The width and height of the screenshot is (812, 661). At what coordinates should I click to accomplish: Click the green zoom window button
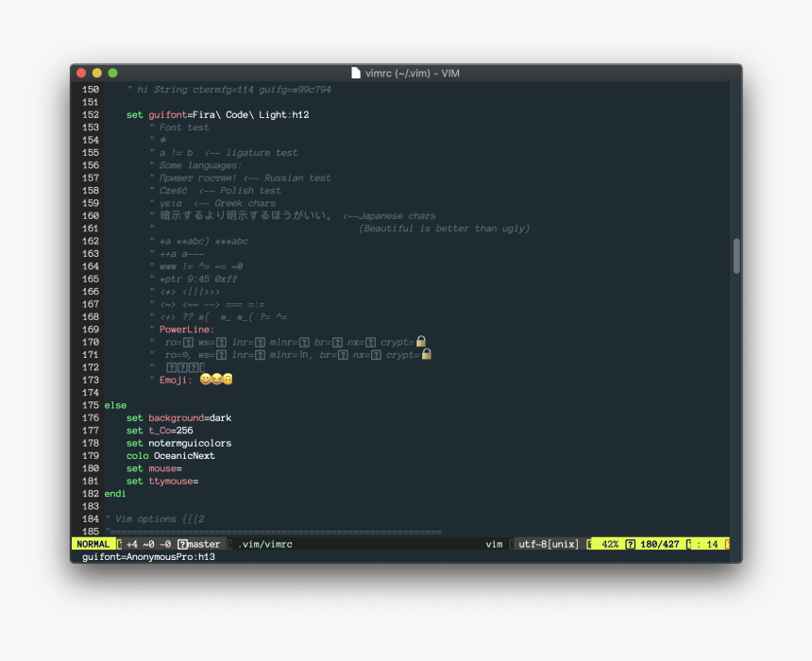coord(113,73)
